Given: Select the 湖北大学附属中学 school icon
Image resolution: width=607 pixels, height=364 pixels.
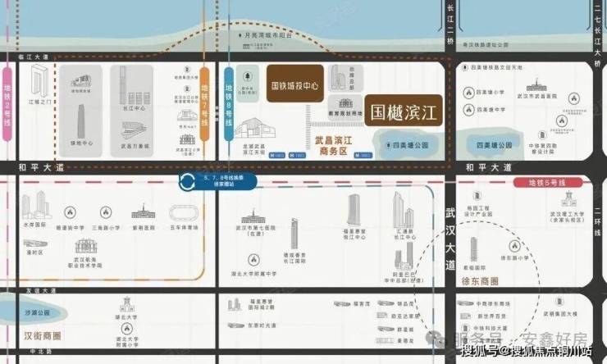Looking at the screenshot, I should point(253,260).
